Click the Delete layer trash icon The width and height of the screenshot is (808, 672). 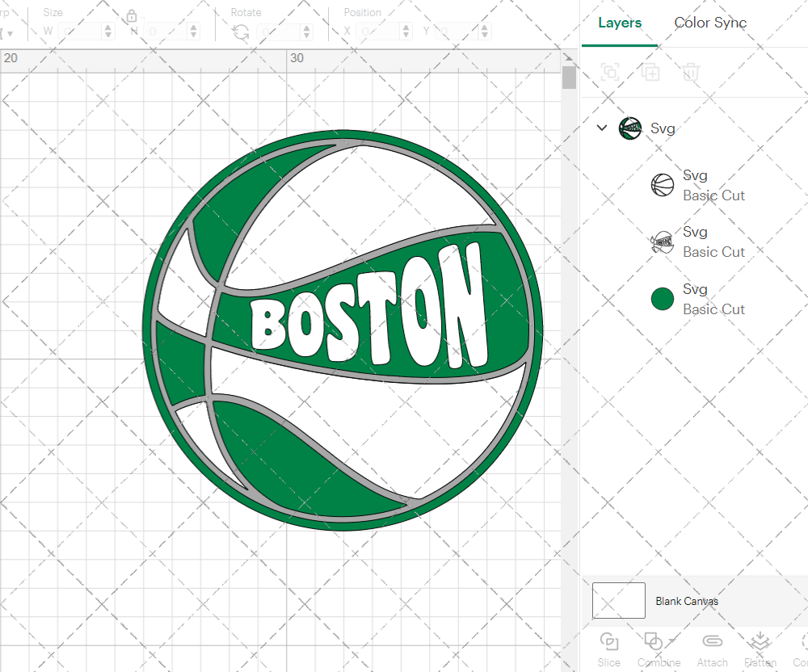pyautogui.click(x=691, y=72)
